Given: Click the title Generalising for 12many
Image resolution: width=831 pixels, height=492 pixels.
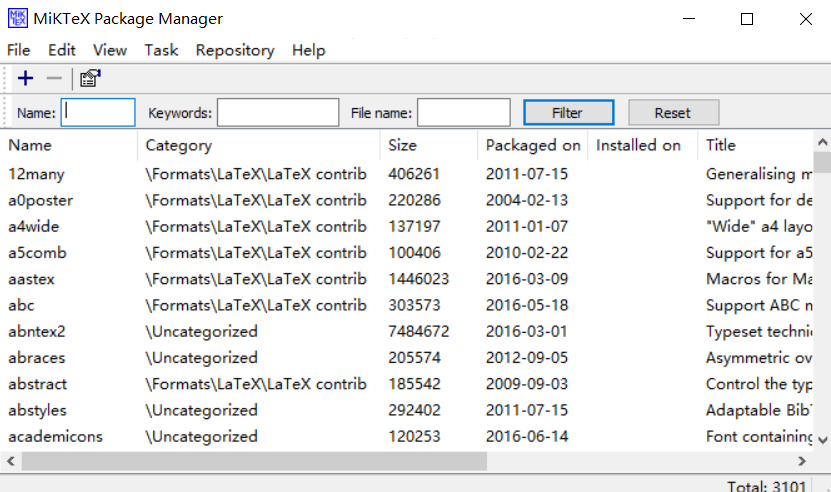Looking at the screenshot, I should 759,174.
